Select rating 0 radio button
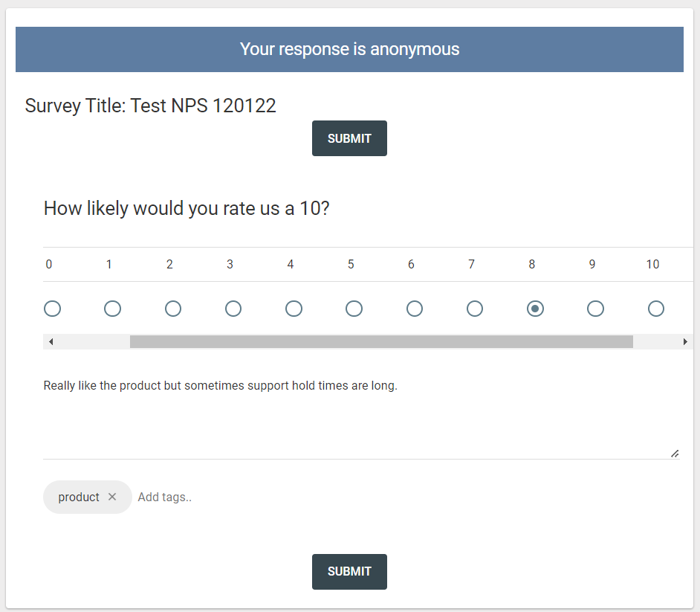The width and height of the screenshot is (700, 612). pyautogui.click(x=52, y=309)
